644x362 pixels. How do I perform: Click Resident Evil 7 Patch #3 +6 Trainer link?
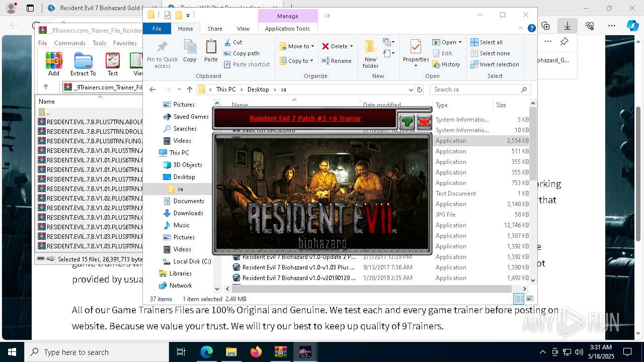305,119
